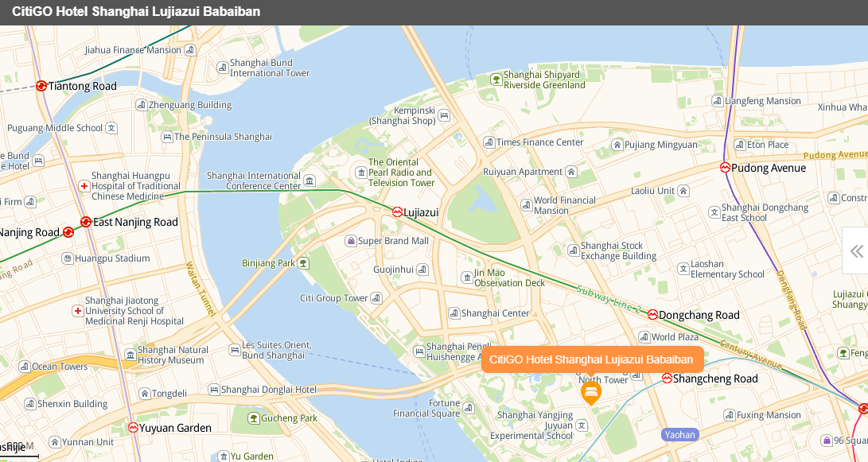The width and height of the screenshot is (868, 462).
Task: Select Jiahua Finance Mansion label
Action: [133, 50]
